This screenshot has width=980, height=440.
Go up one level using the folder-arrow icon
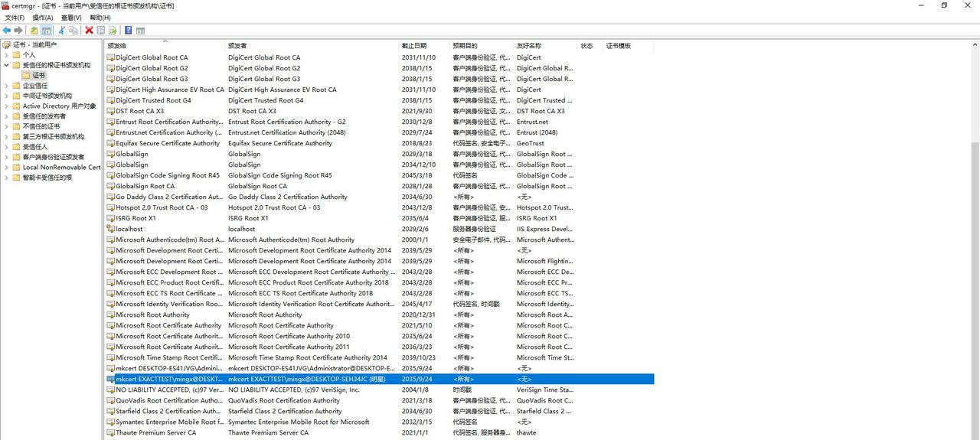click(x=34, y=31)
